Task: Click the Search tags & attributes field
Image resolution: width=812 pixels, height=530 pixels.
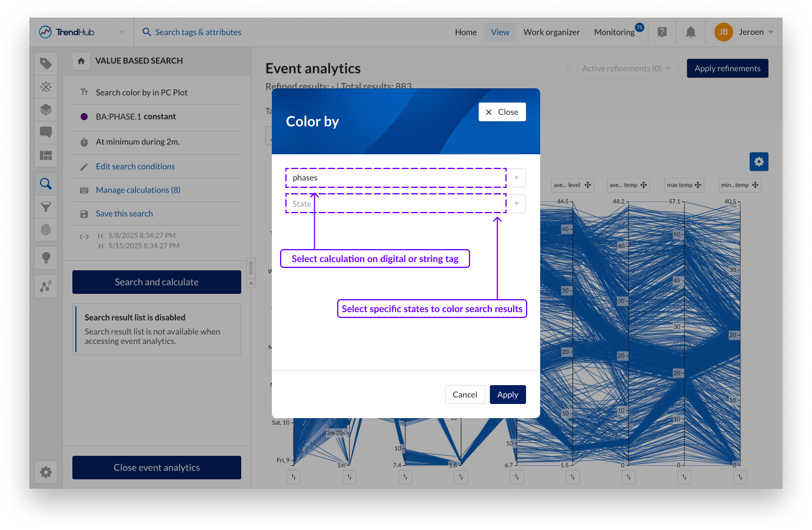Action: [x=198, y=32]
